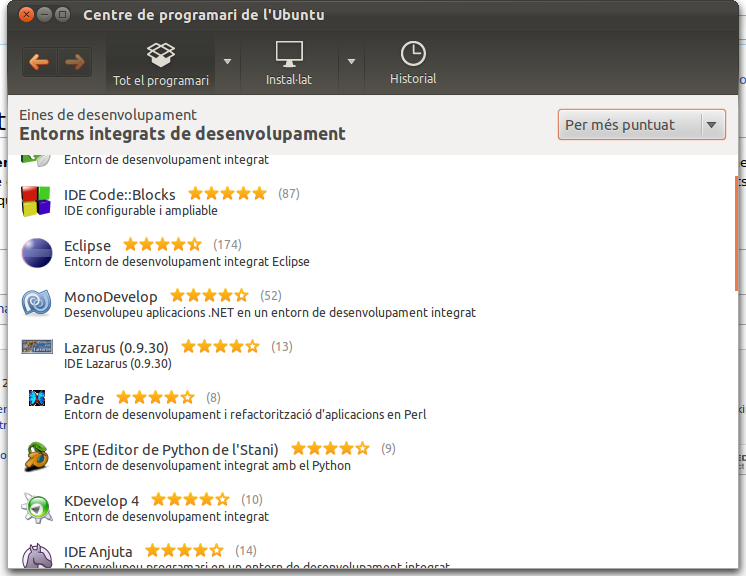Select the IDE Anjuta list entry
This screenshot has width=746, height=576.
98,551
